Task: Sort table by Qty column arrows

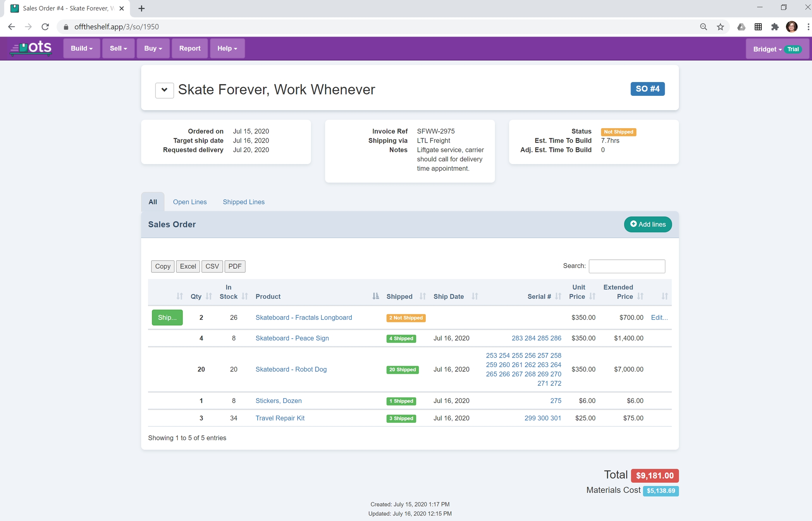Action: click(x=209, y=296)
